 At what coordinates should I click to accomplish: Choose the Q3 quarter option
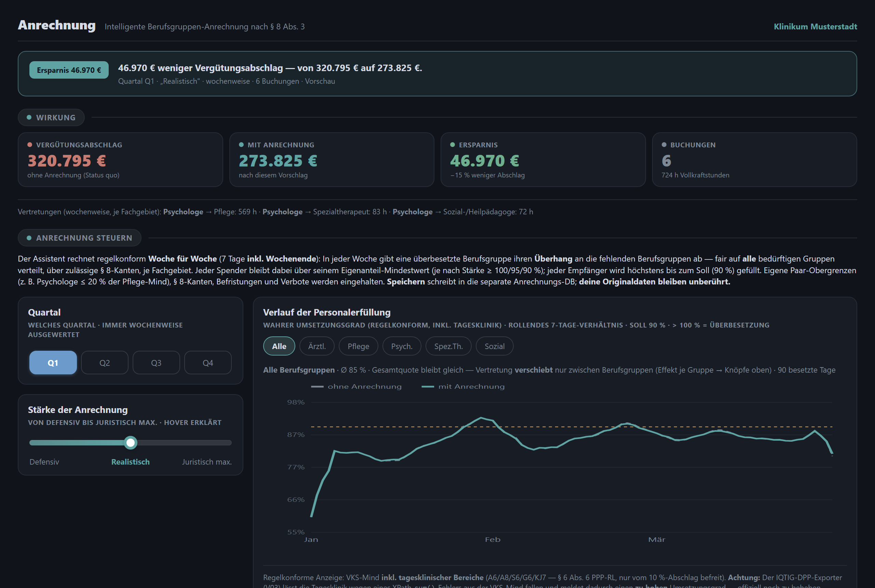(x=156, y=363)
